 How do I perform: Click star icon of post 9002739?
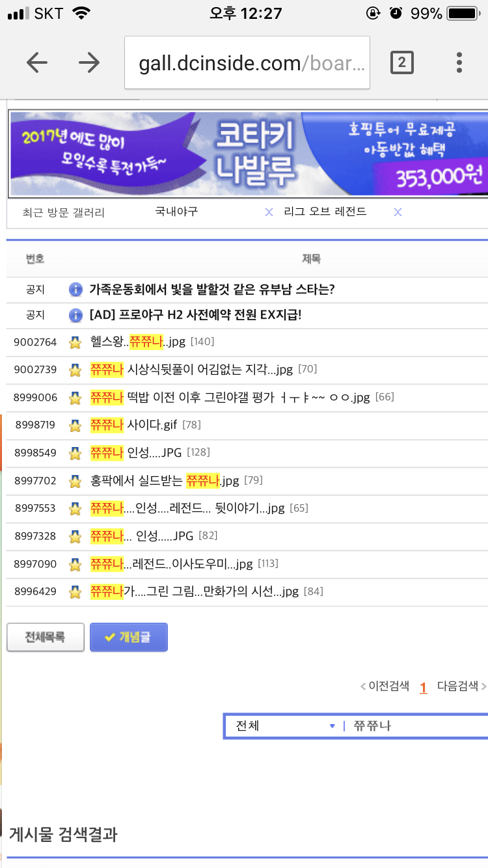coord(75,370)
